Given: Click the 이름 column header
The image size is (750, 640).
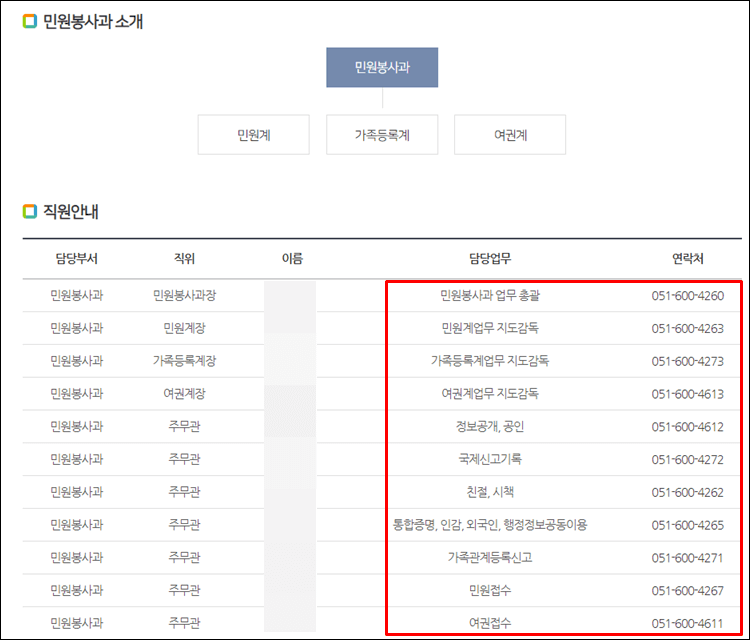Looking at the screenshot, I should click(x=292, y=259).
